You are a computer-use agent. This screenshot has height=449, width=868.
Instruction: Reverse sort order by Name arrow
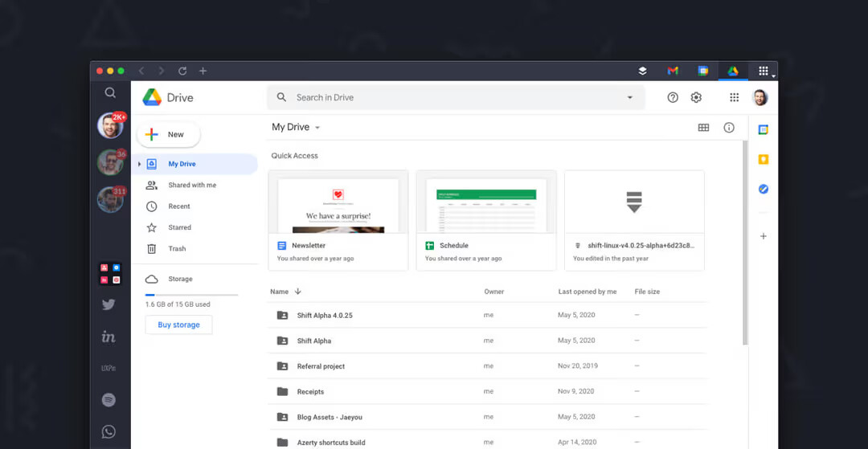click(298, 292)
